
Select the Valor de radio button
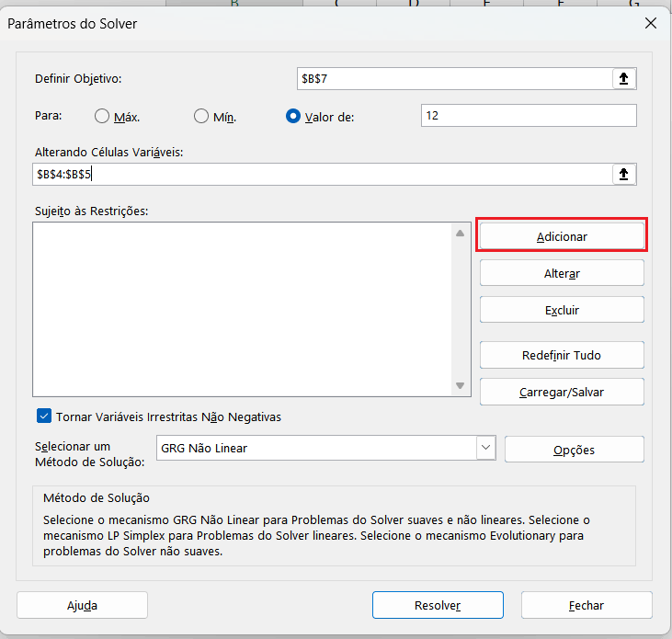[x=293, y=117]
